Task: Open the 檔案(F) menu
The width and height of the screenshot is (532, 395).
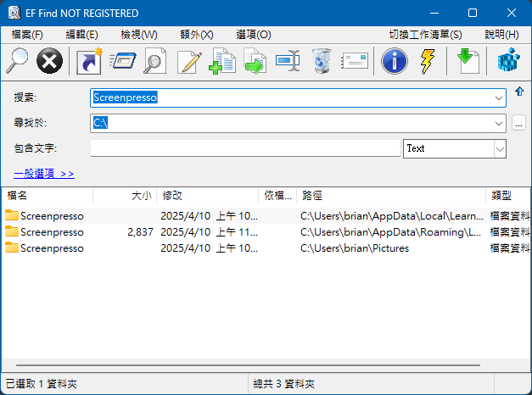Action: tap(28, 35)
